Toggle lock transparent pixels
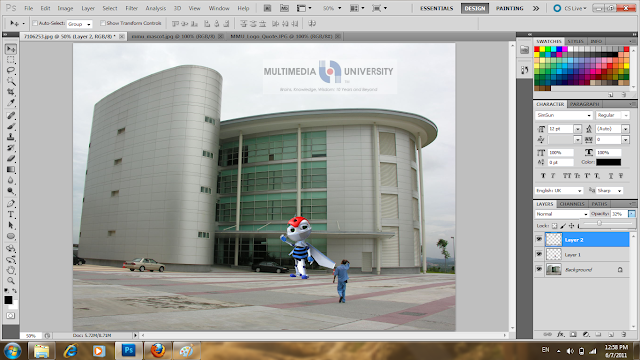This screenshot has width=640, height=360. coord(554,226)
